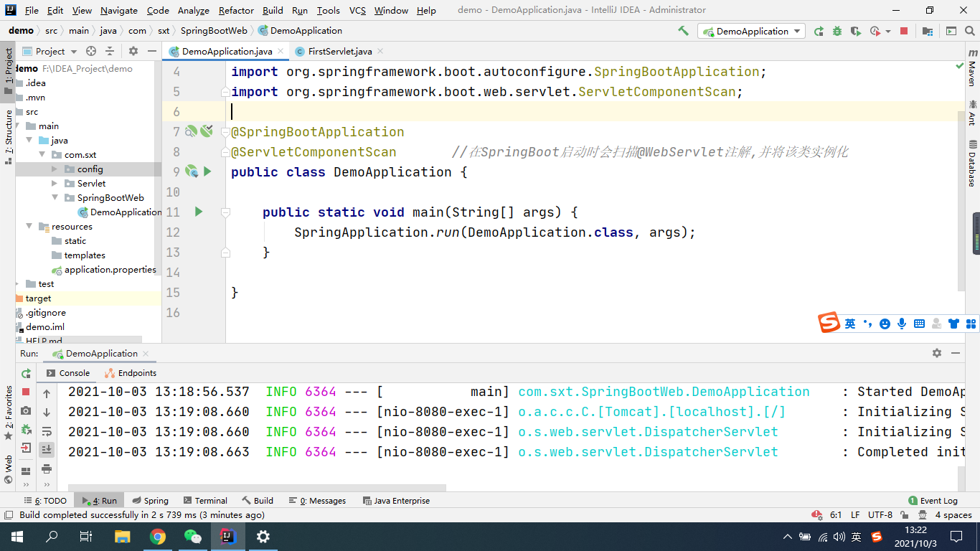Screen dimensions: 980x551
Task: Click the Profiler run icon
Action: tap(875, 31)
